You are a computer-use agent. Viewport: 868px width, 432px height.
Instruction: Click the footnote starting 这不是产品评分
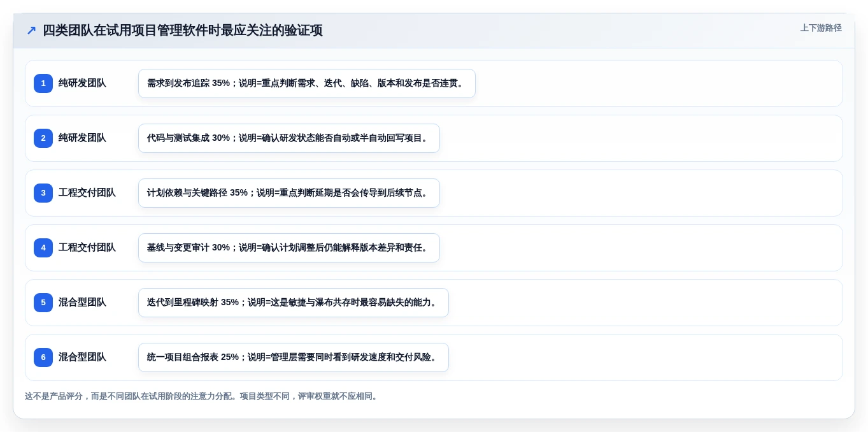tap(203, 396)
